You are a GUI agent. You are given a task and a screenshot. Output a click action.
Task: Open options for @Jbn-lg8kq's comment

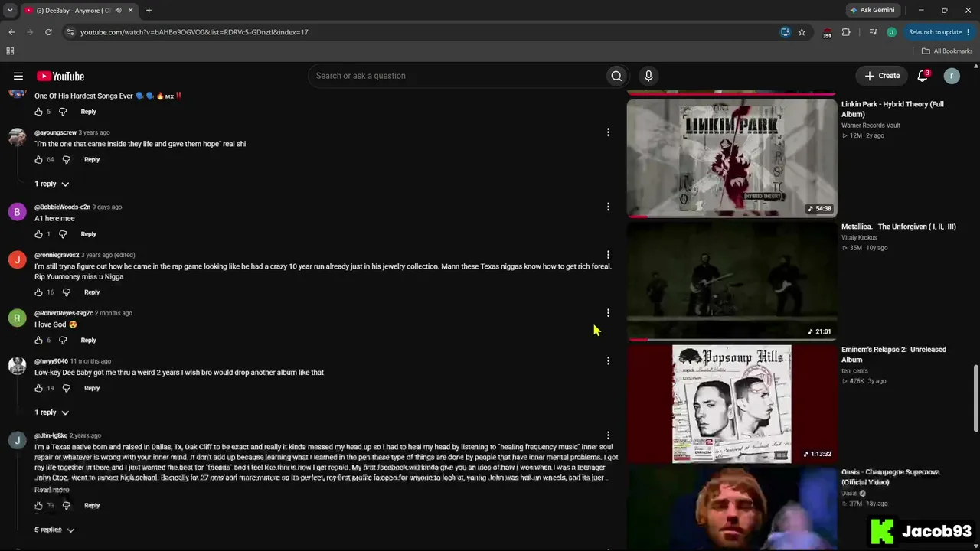coord(608,435)
